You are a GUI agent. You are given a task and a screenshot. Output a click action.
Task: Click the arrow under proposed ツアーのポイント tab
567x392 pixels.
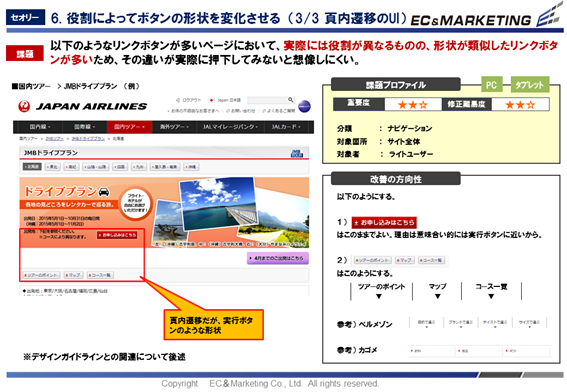[x=379, y=296]
